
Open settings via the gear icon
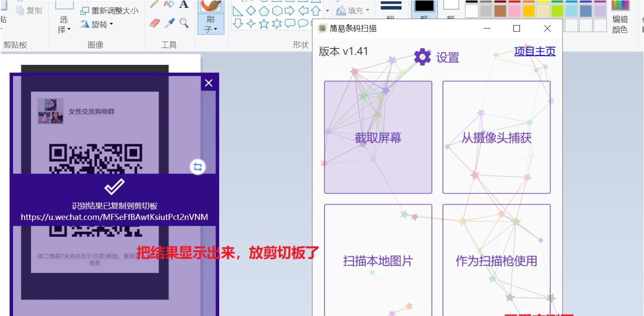(422, 57)
